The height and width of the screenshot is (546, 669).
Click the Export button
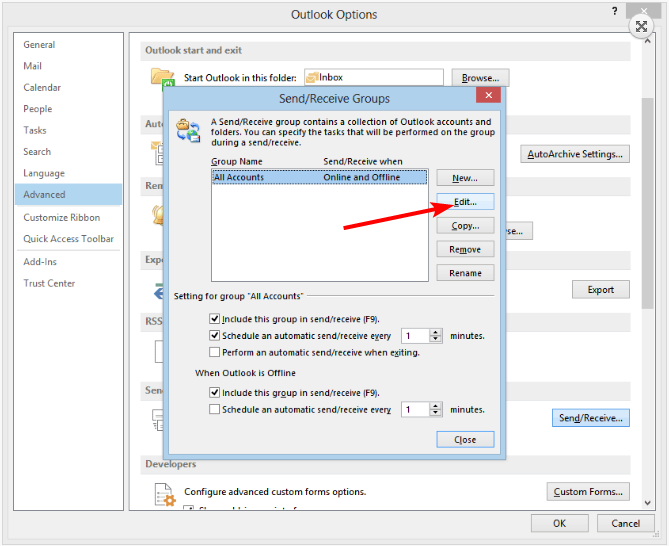tap(600, 290)
